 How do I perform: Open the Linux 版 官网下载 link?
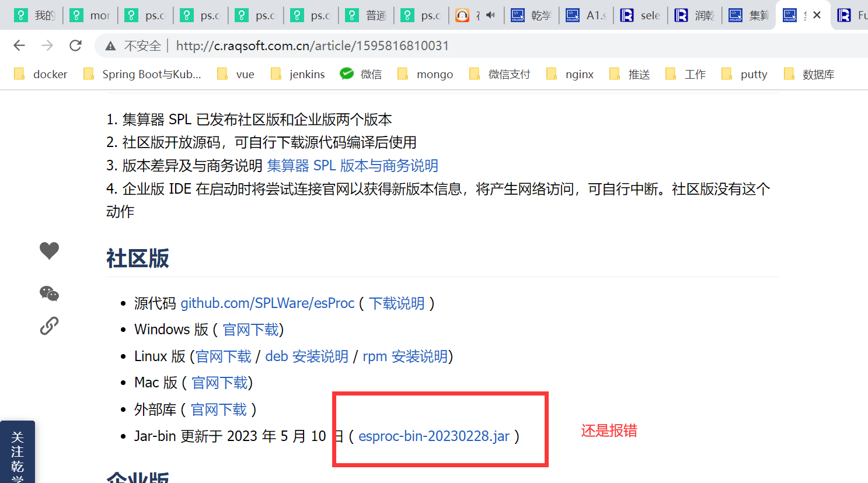pyautogui.click(x=224, y=356)
